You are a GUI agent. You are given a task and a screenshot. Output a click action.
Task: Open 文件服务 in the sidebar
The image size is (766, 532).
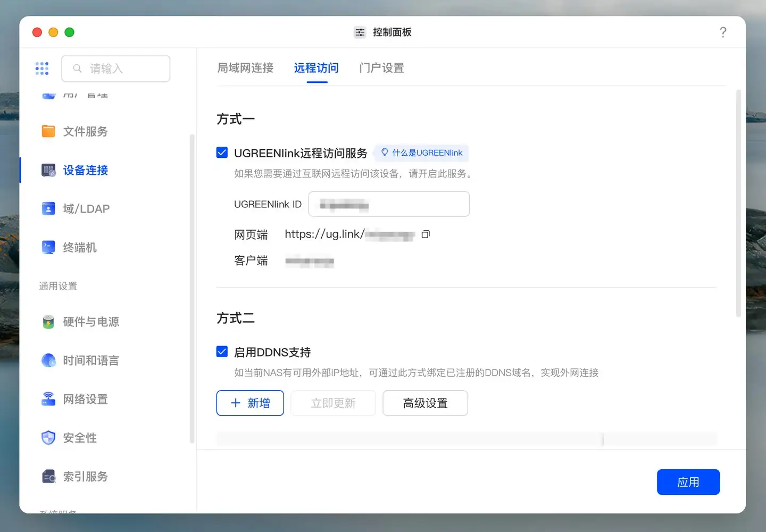point(86,131)
